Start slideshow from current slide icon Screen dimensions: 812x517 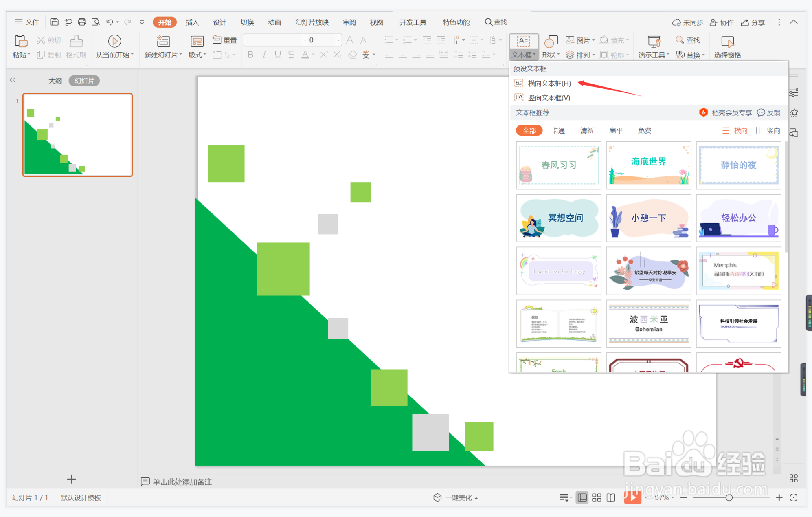(114, 41)
